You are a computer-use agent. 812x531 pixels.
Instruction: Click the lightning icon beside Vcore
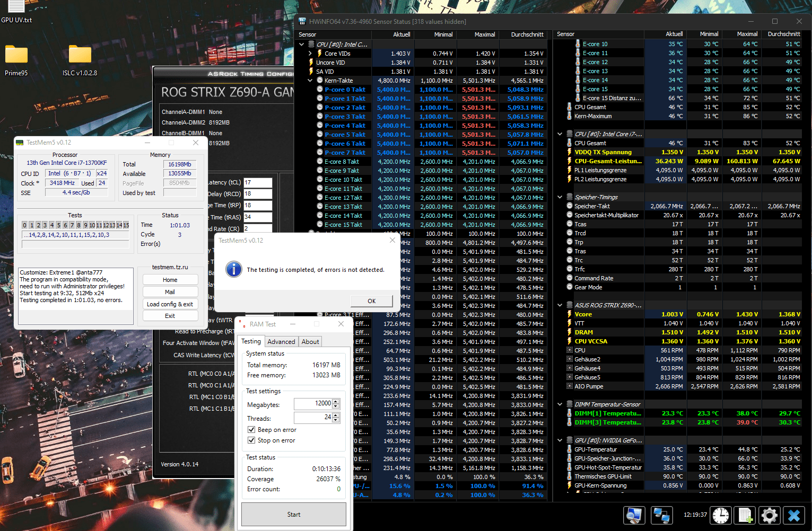click(570, 314)
